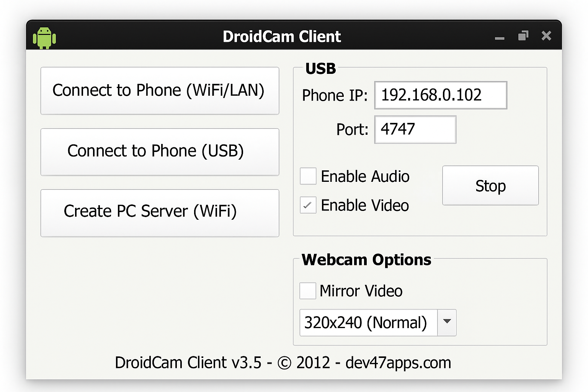Stop the current connection

tap(490, 186)
